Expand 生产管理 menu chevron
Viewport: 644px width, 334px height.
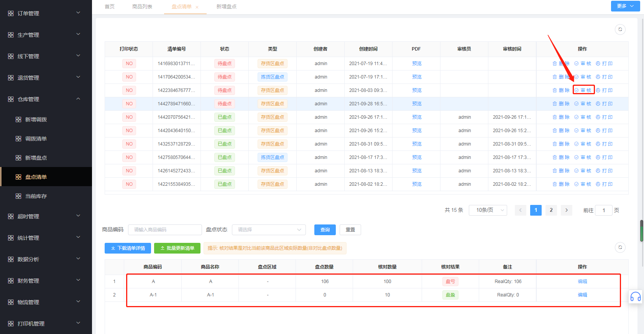pyautogui.click(x=78, y=34)
